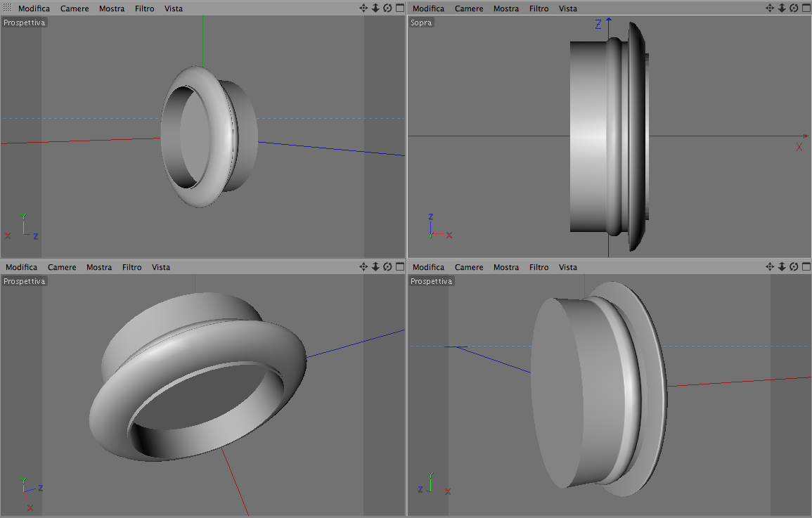The height and width of the screenshot is (518, 812).
Task: Toggle maximize on the top-left Prospettiva viewport
Action: pyautogui.click(x=400, y=8)
